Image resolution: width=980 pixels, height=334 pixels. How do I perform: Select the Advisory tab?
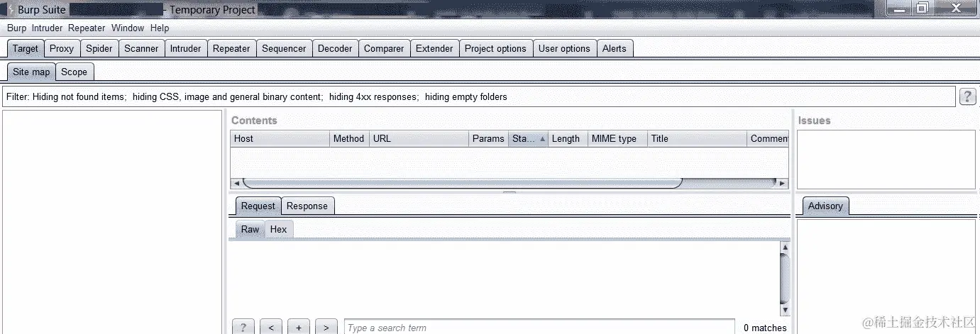825,206
